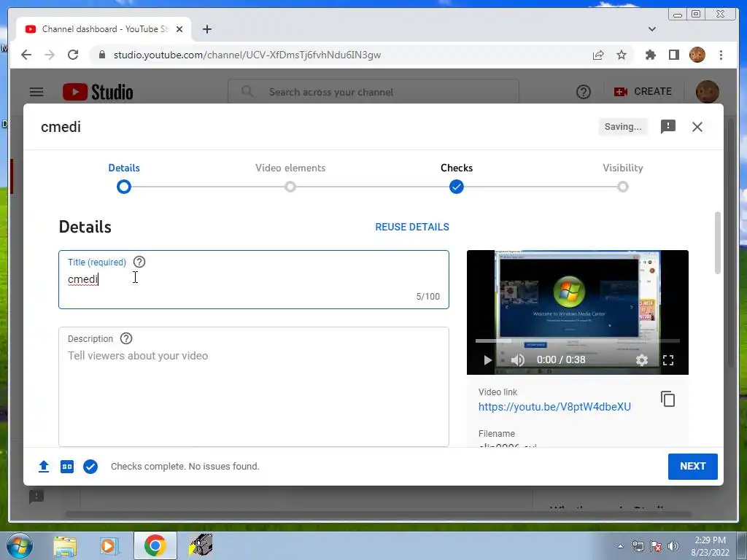Viewport: 747px width, 560px height.
Task: Close the cmedi upload dialog
Action: click(697, 127)
